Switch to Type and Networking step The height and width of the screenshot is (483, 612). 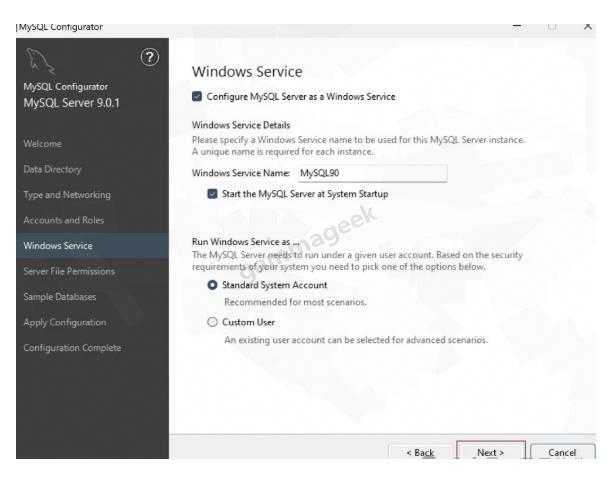pyautogui.click(x=67, y=194)
